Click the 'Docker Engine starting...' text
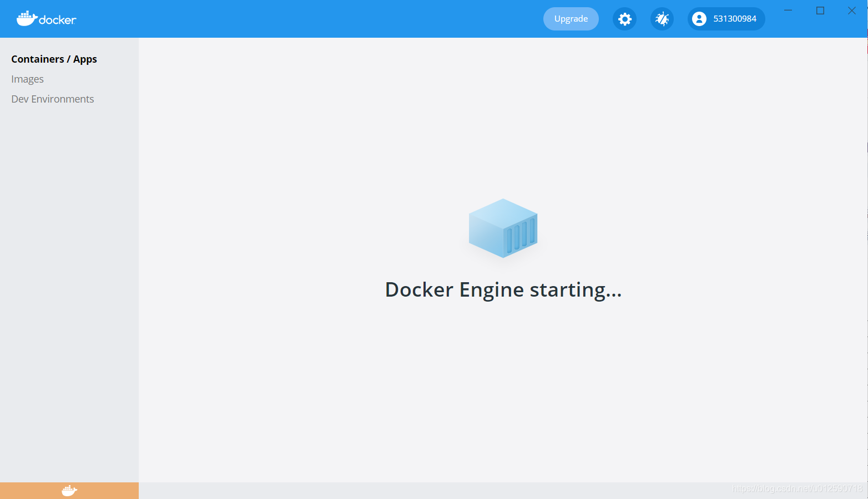The width and height of the screenshot is (868, 499). [x=503, y=290]
